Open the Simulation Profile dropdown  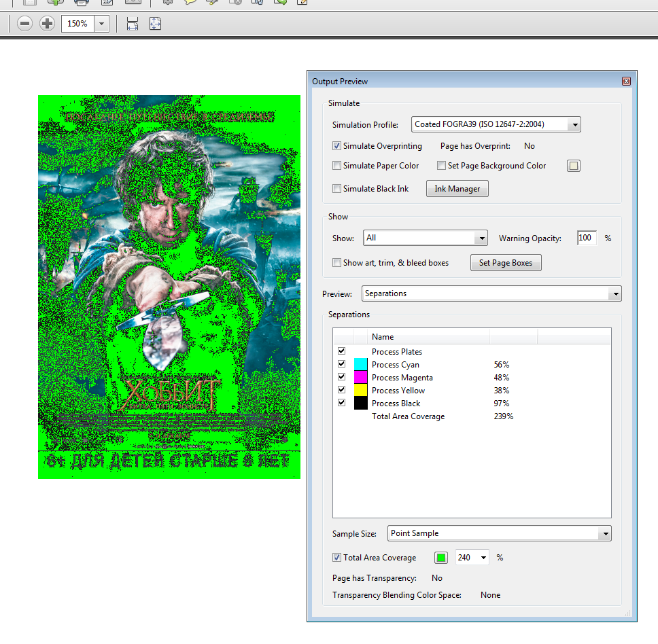[496, 124]
